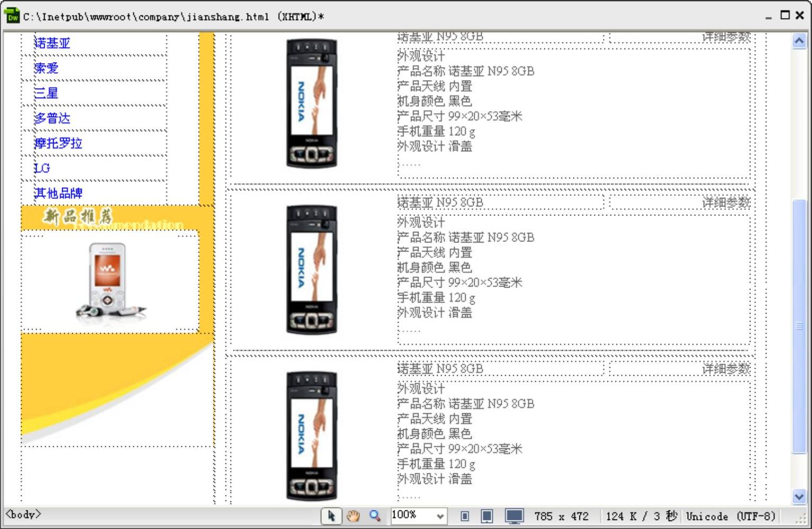The width and height of the screenshot is (812, 529).
Task: Pick the Zoom magnifier tool
Action: 375,516
